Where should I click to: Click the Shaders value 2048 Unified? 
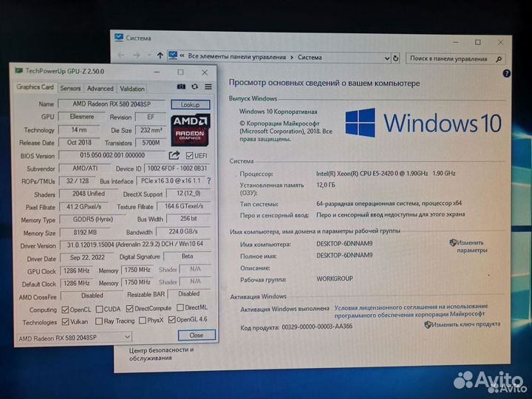[x=89, y=194]
